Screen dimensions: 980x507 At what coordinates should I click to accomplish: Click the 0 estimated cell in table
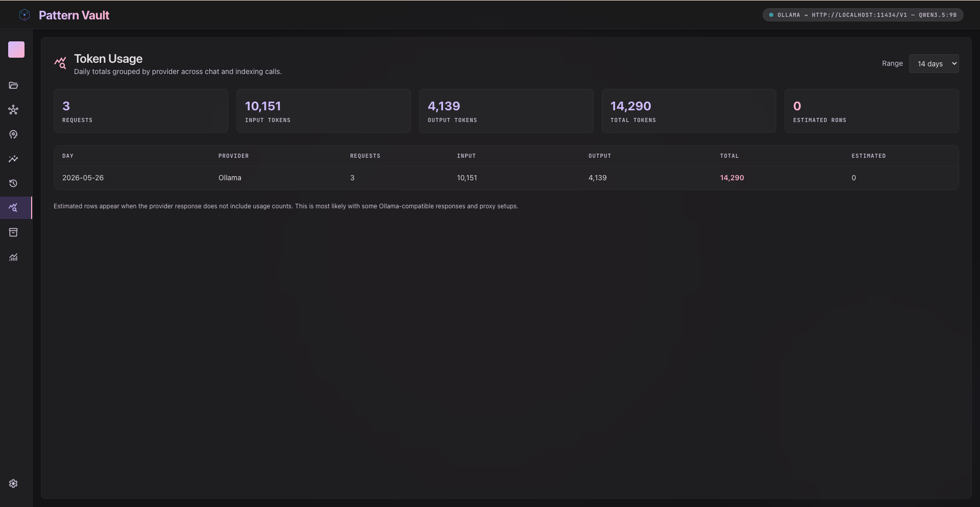[853, 178]
